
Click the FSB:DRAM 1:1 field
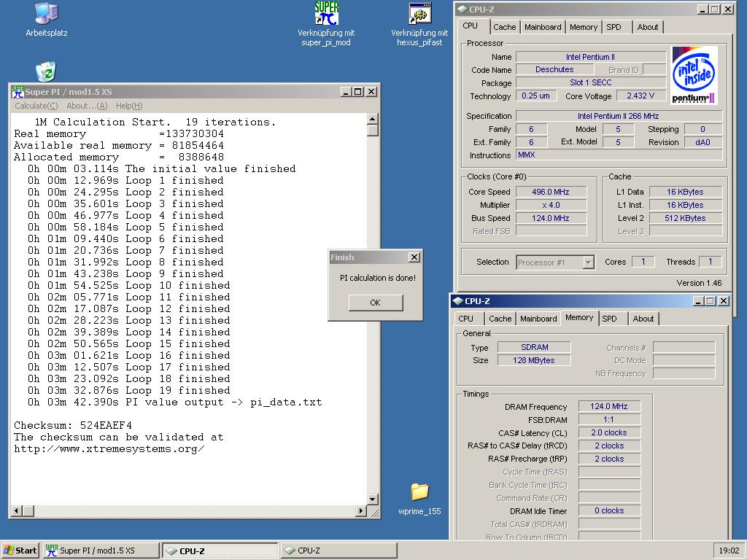coord(609,419)
